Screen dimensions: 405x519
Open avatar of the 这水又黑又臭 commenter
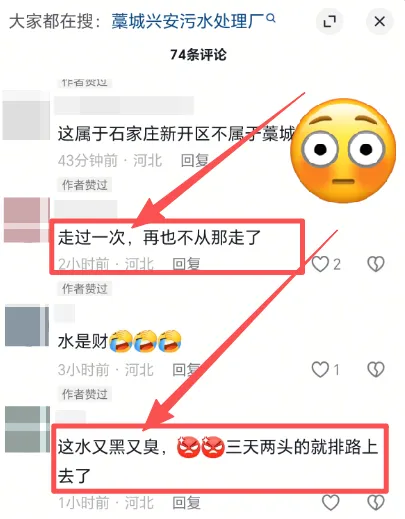click(27, 429)
